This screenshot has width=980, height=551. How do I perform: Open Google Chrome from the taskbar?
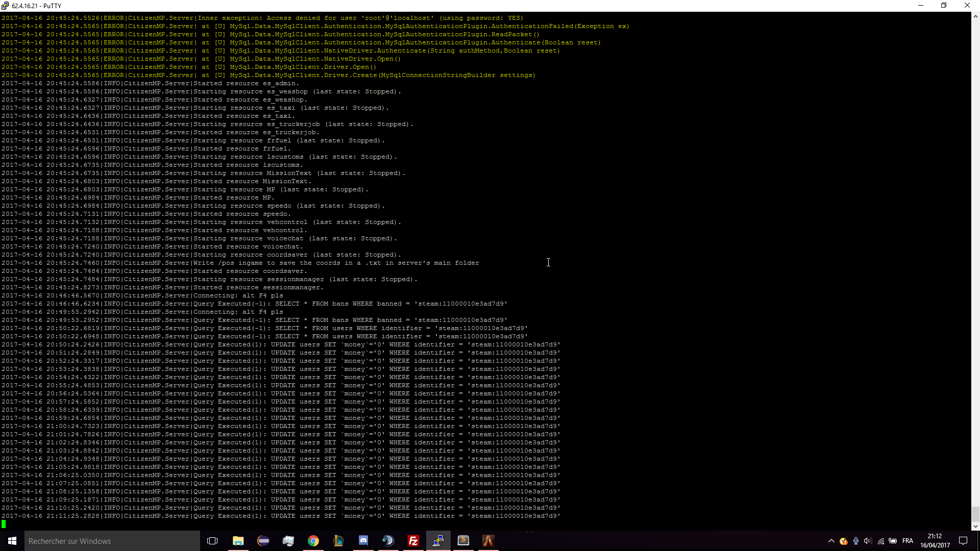tap(313, 541)
